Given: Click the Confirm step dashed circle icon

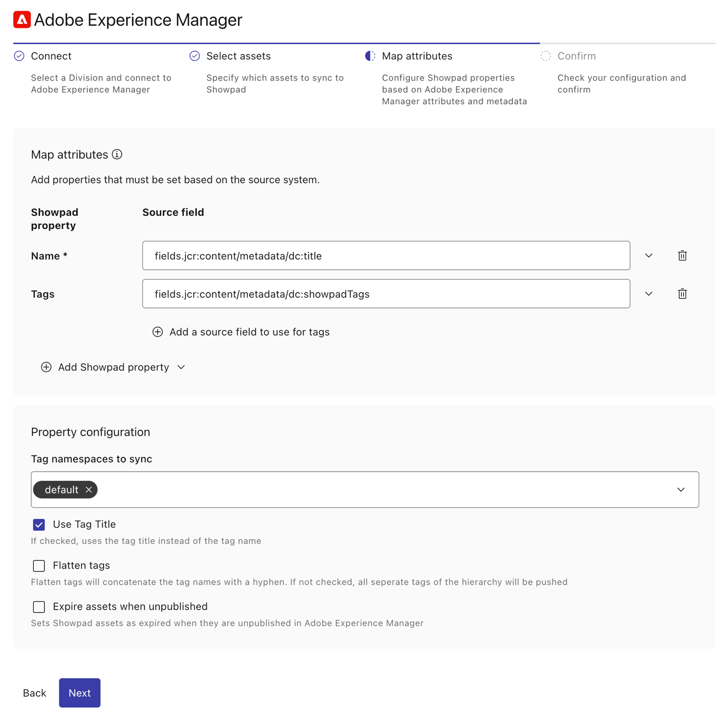Looking at the screenshot, I should (x=546, y=56).
